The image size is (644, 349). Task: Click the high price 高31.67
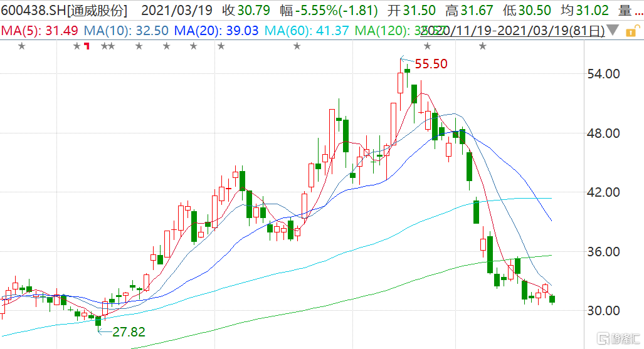pyautogui.click(x=469, y=10)
